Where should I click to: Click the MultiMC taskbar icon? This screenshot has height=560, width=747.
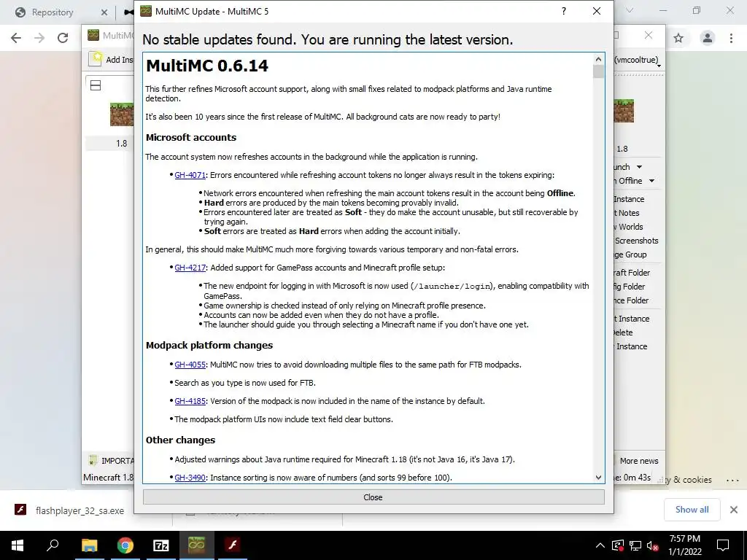coord(196,545)
